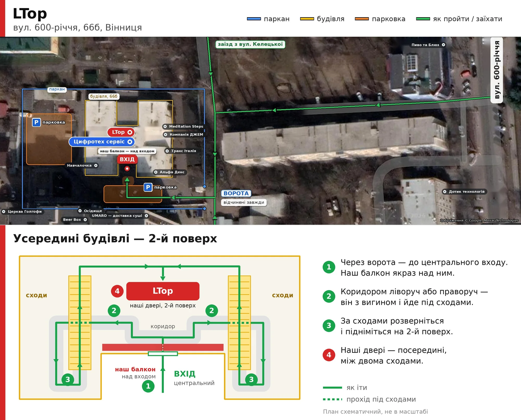Click the наші двері, 2-й поверх caption
521x420 pixels.
click(x=163, y=305)
